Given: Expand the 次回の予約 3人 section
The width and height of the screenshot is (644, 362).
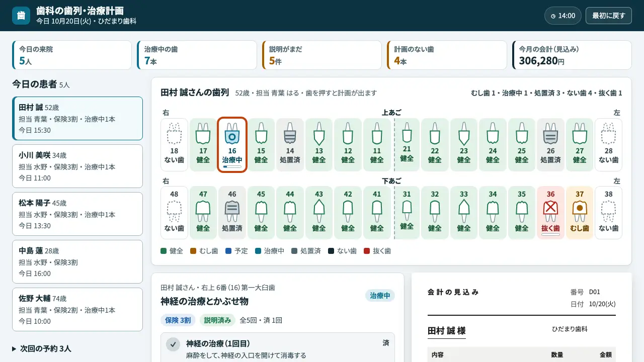Looking at the screenshot, I should click(41, 348).
